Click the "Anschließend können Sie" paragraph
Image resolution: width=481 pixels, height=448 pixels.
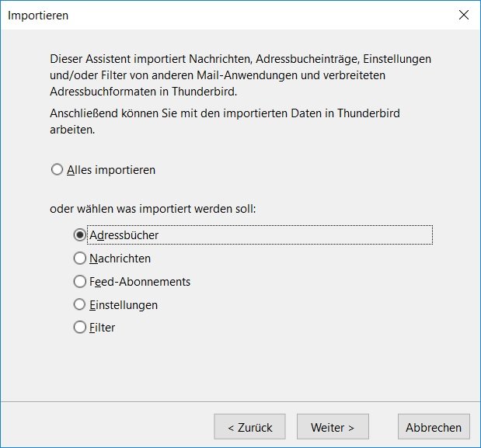pyautogui.click(x=225, y=121)
